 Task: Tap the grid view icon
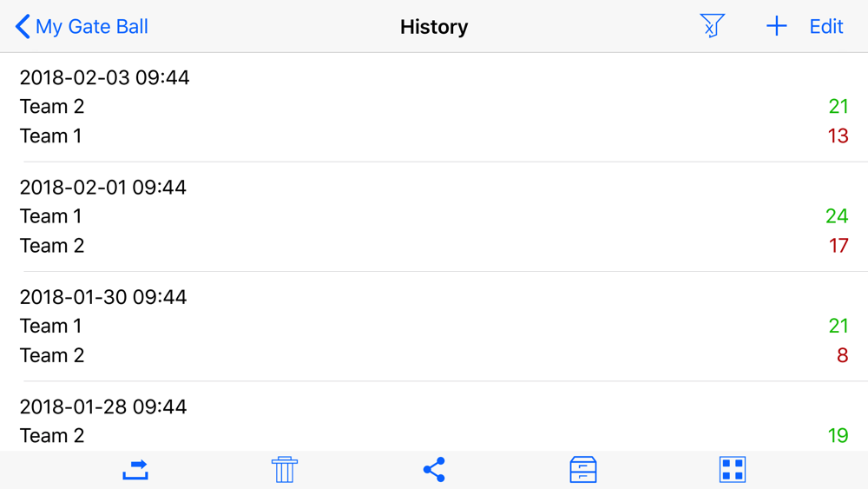pos(733,469)
